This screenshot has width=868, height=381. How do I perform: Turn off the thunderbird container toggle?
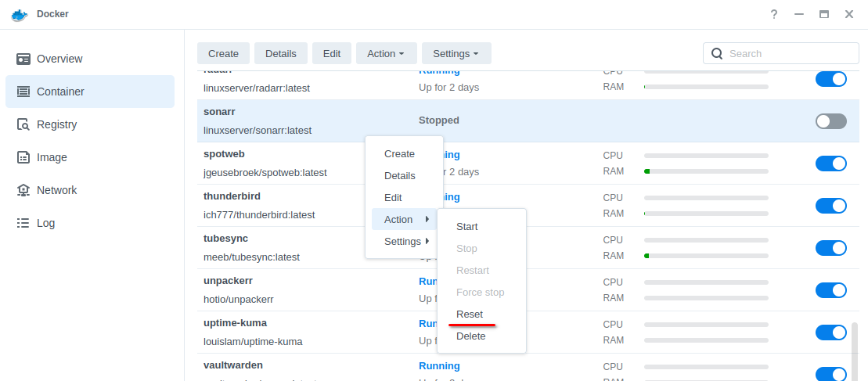(x=830, y=206)
